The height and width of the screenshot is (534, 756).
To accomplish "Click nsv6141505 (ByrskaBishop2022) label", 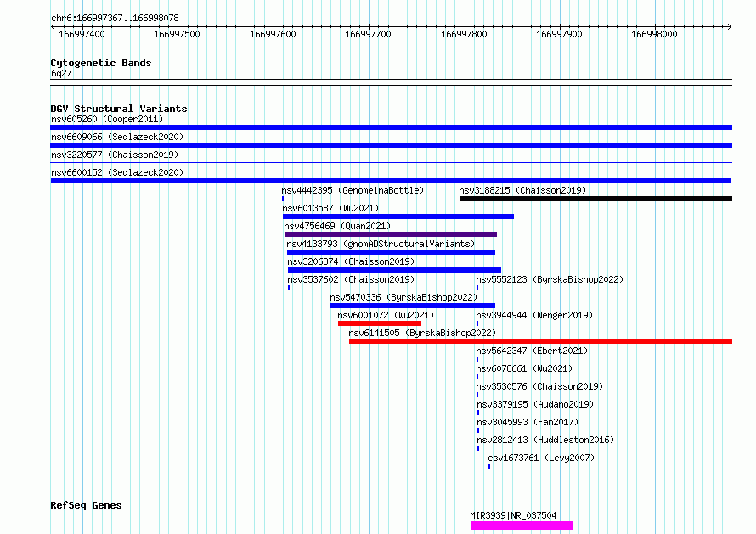I will click(422, 333).
